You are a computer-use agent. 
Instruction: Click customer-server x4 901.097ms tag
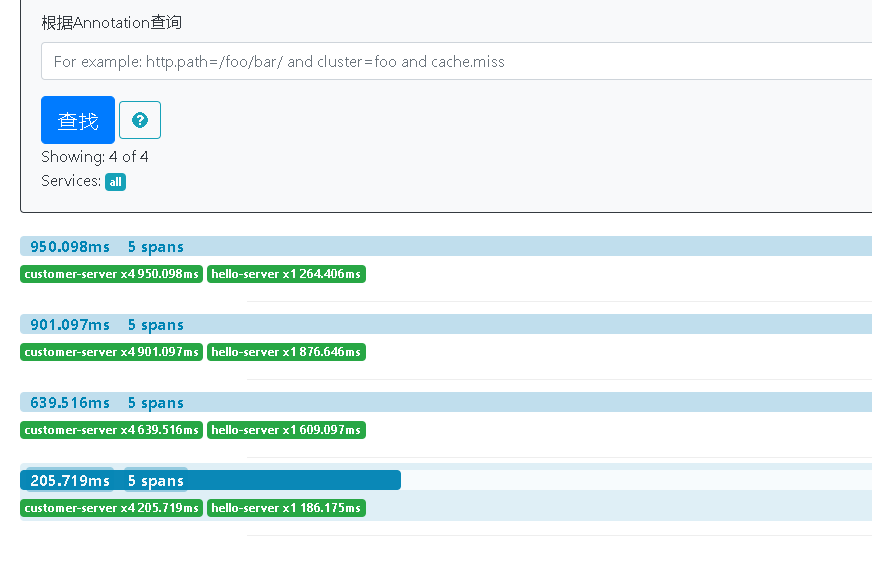click(x=111, y=352)
